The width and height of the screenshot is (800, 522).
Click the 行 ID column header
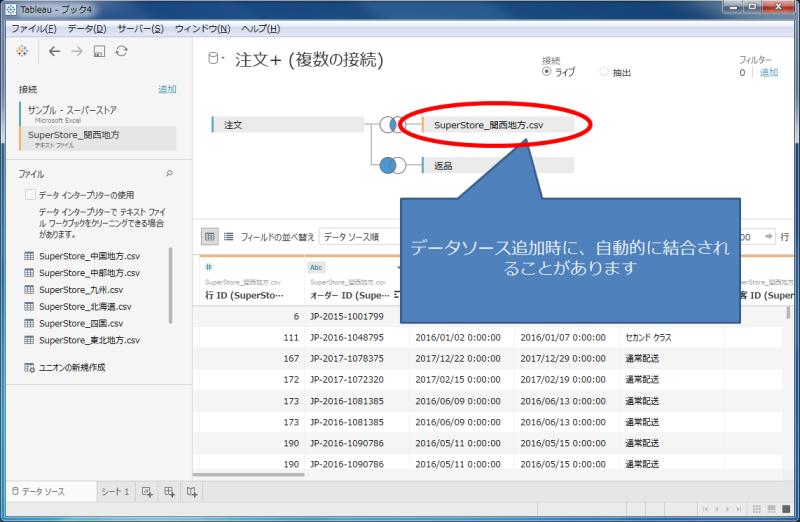pyautogui.click(x=244, y=295)
